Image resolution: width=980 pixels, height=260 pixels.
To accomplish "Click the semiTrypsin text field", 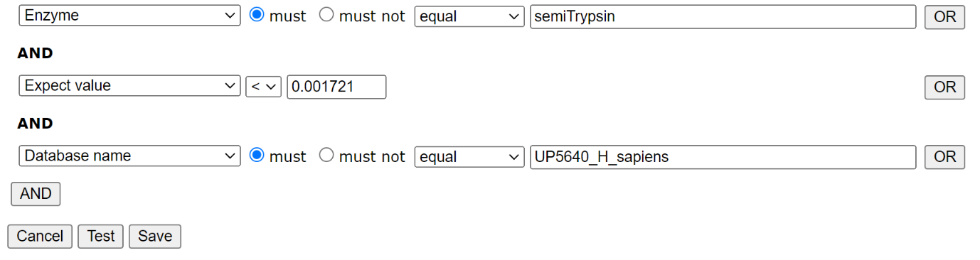I will pos(723,16).
